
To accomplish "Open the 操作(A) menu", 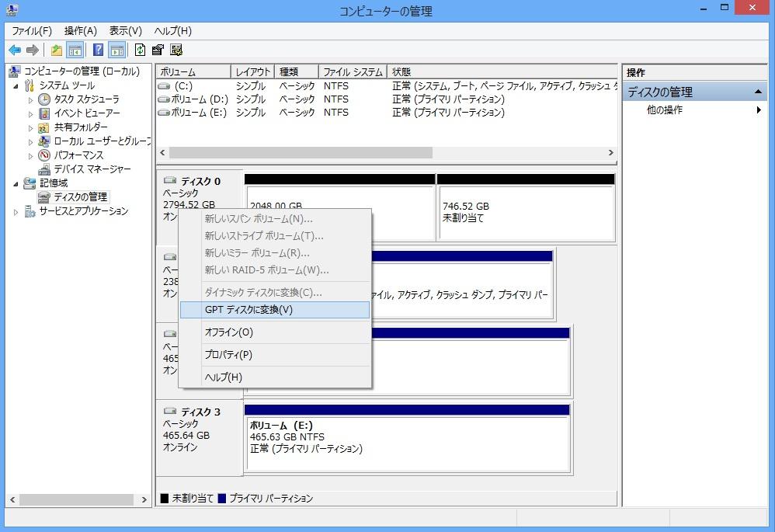I will [x=80, y=31].
